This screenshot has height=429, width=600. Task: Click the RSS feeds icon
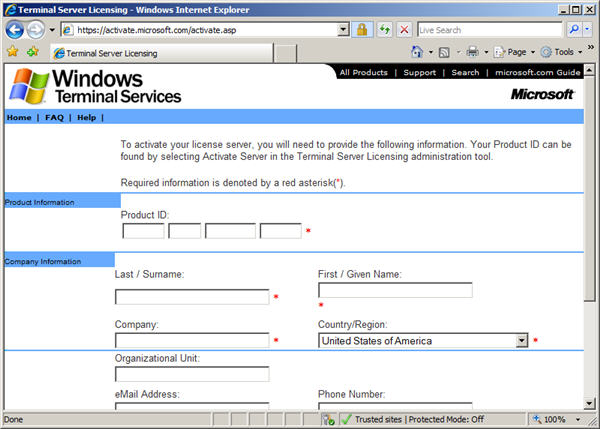[x=444, y=52]
